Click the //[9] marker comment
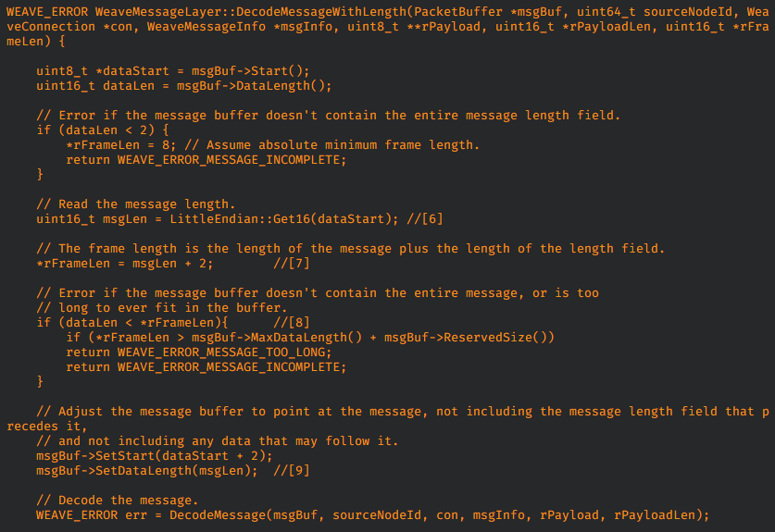This screenshot has height=532, width=775. point(291,471)
